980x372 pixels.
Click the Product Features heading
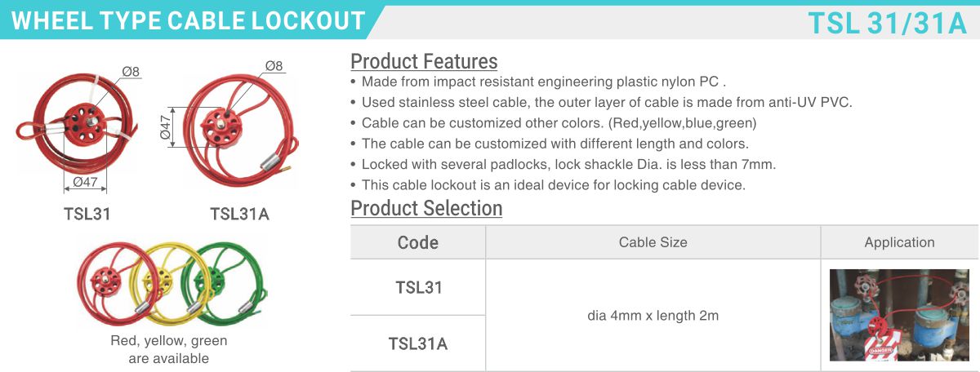coord(424,61)
